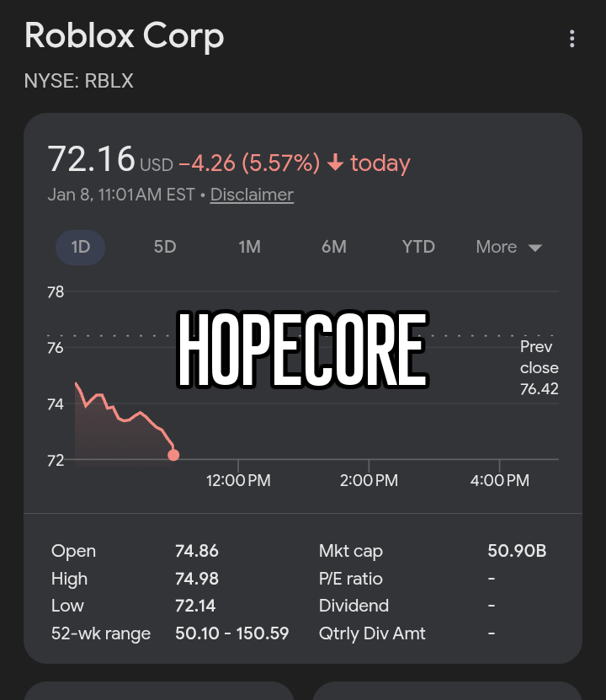Open the Disclaimer link
This screenshot has height=700, width=606.
(x=252, y=195)
